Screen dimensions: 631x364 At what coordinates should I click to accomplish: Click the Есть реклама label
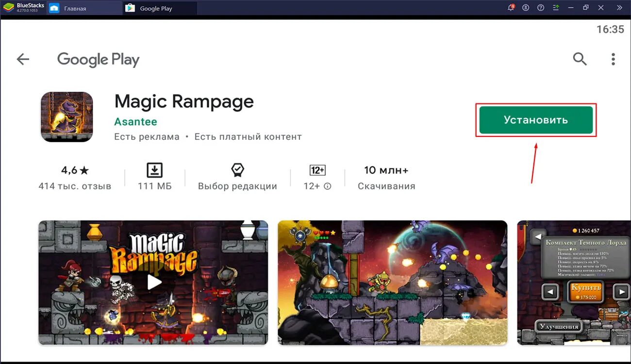click(147, 137)
